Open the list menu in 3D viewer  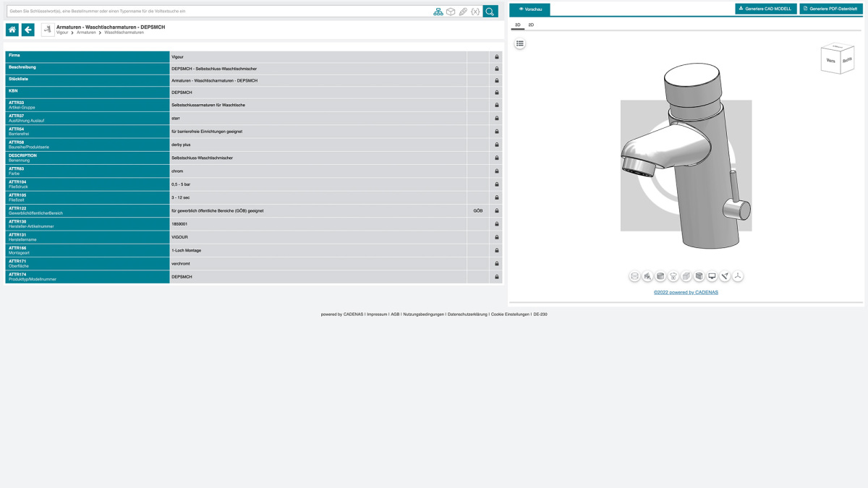(x=519, y=43)
